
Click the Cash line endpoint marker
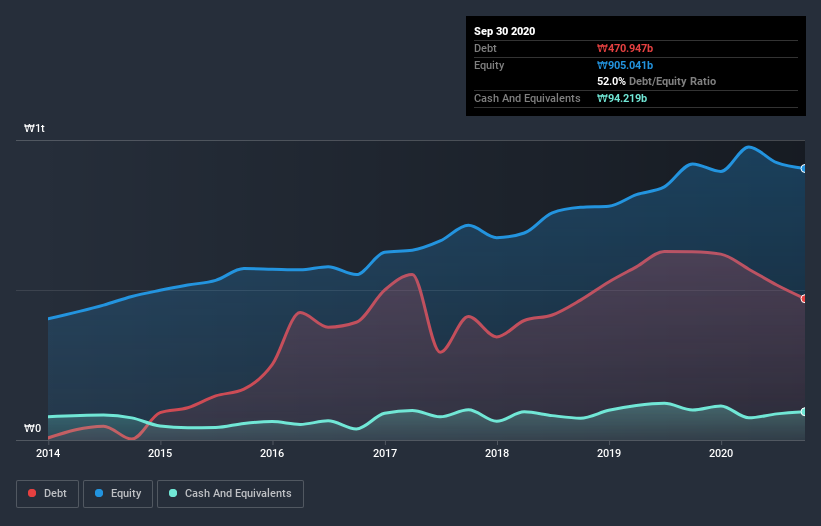tap(804, 412)
